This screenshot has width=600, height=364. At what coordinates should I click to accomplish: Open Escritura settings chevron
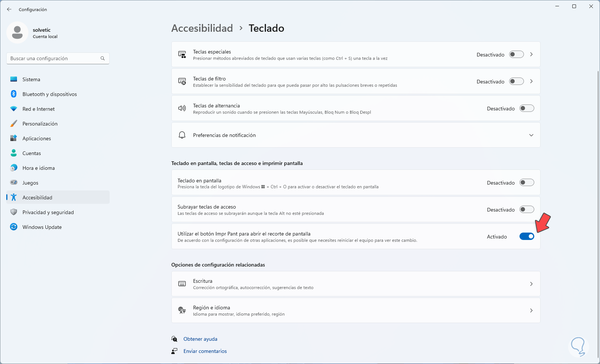point(531,284)
